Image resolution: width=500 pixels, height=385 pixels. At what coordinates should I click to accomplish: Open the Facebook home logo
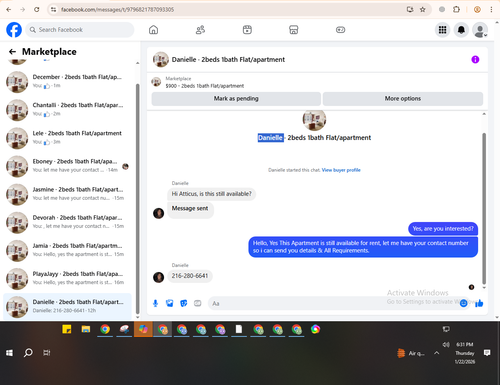point(14,30)
